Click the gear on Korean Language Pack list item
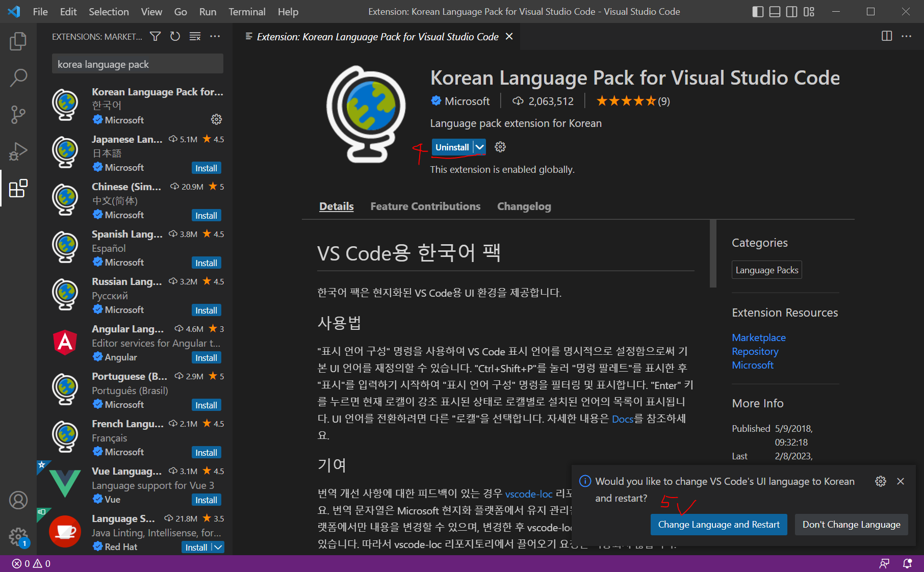Screen dimensions: 924x572 pos(216,119)
